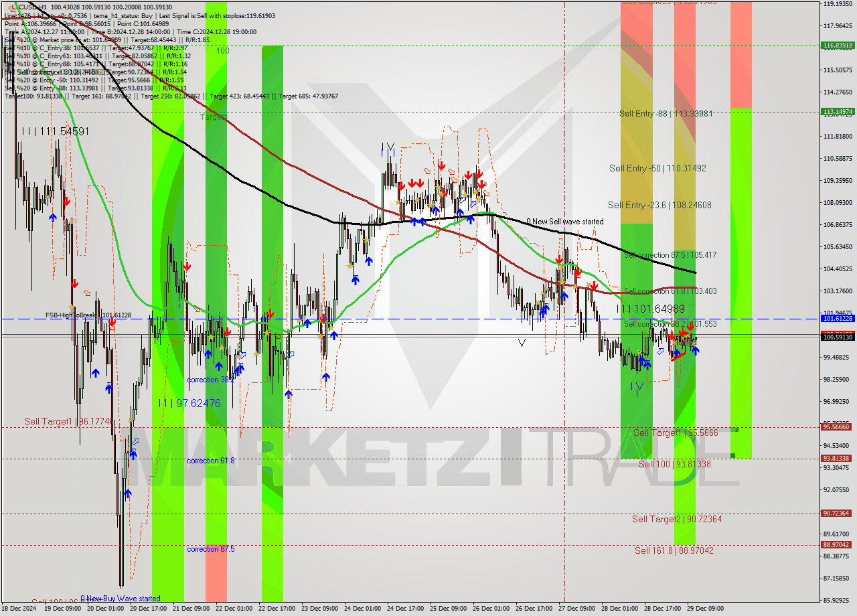Screen dimensions: 857x616
Task: Select the blue 'correction 87.5' label
Action: (x=211, y=549)
